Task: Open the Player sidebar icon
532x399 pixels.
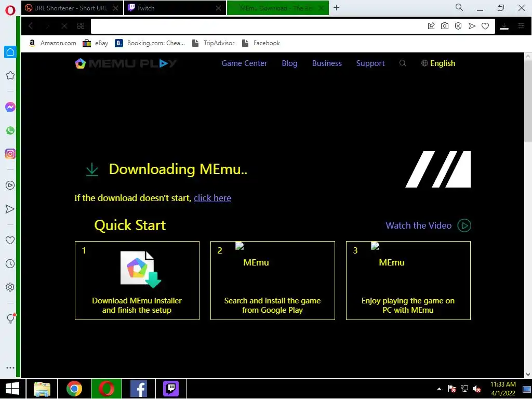Action: point(10,185)
